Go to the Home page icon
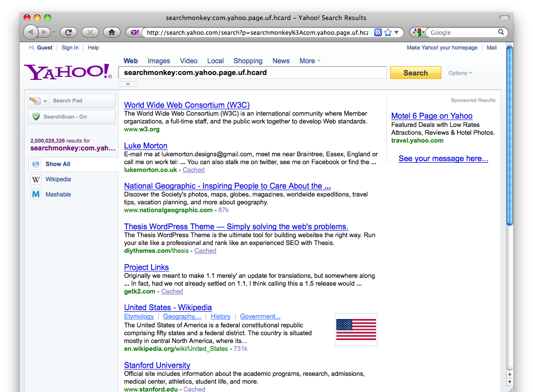 (112, 32)
